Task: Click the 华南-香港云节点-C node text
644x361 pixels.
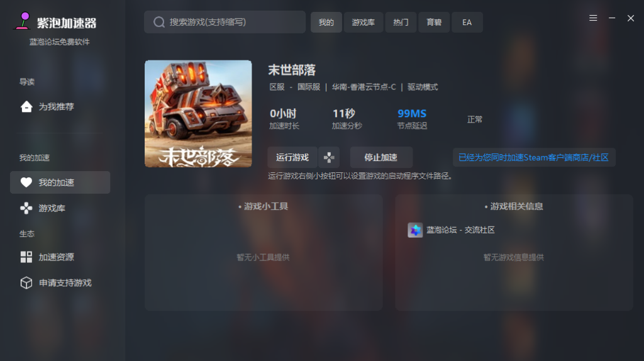Action: point(364,87)
